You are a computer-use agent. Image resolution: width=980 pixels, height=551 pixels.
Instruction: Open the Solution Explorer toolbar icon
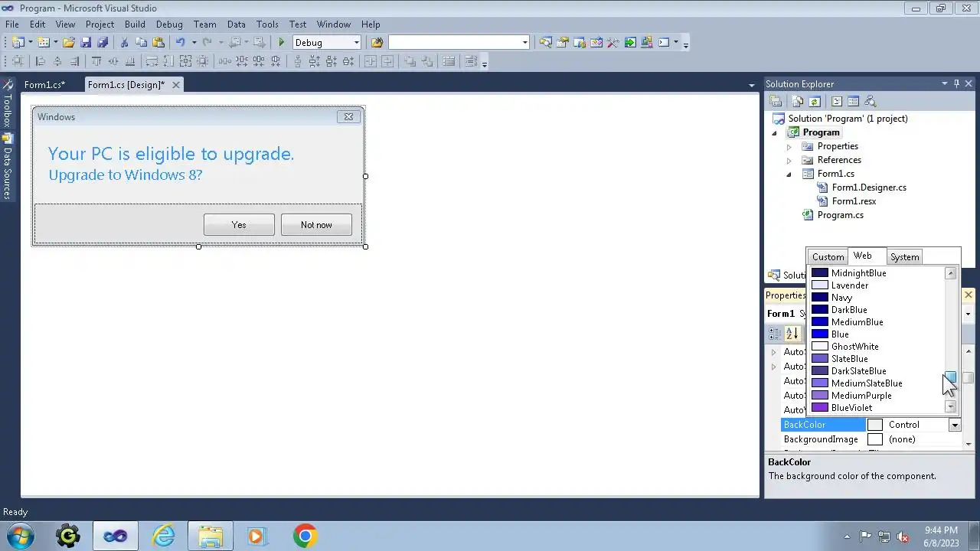546,43
